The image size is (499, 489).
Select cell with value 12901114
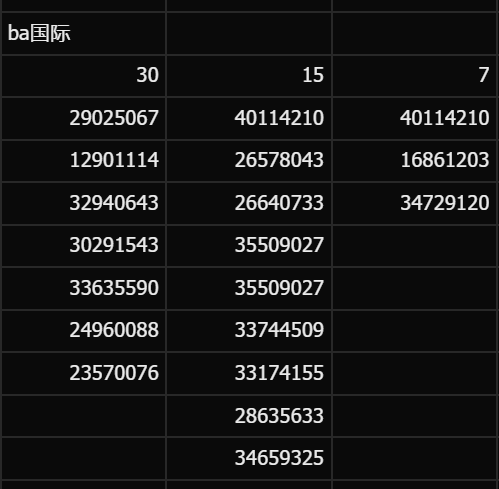pyautogui.click(x=84, y=161)
